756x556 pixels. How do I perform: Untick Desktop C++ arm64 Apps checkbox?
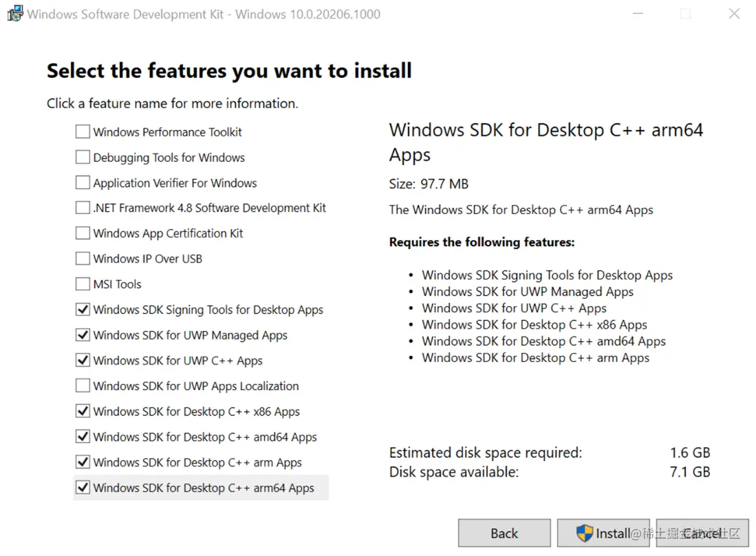83,487
